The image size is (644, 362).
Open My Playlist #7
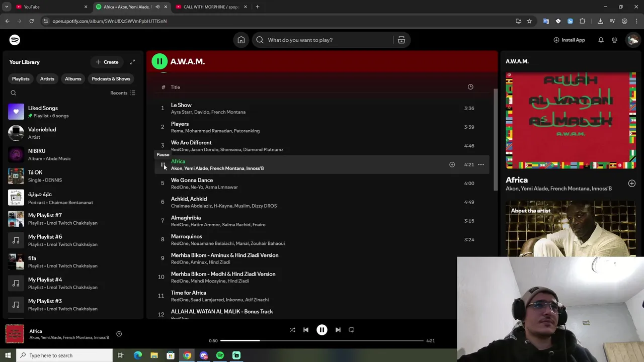tap(72, 219)
